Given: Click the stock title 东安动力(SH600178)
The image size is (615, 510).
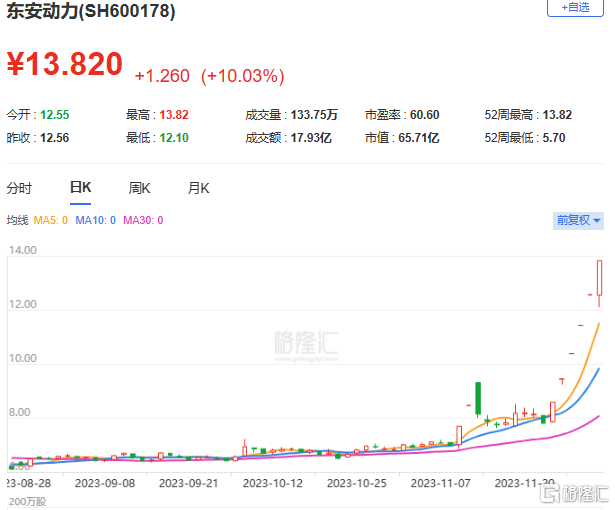Looking at the screenshot, I should point(91,11).
